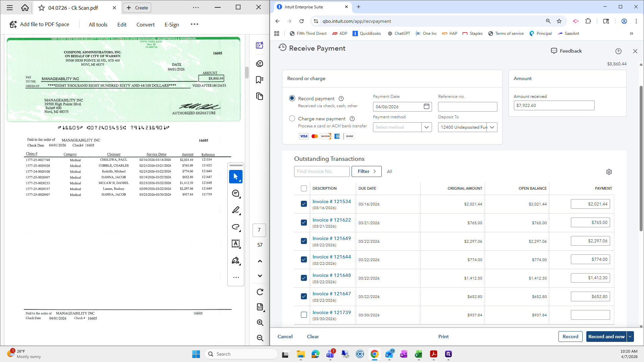Open table settings gear in Outstanding Transactions
Viewport: 644px width, 362px height.
tap(609, 172)
